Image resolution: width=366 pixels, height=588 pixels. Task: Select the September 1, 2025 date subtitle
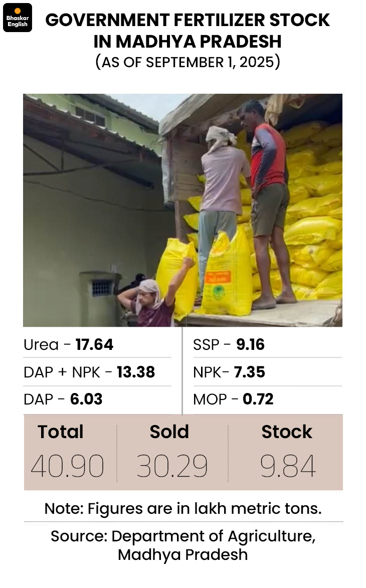pyautogui.click(x=188, y=63)
